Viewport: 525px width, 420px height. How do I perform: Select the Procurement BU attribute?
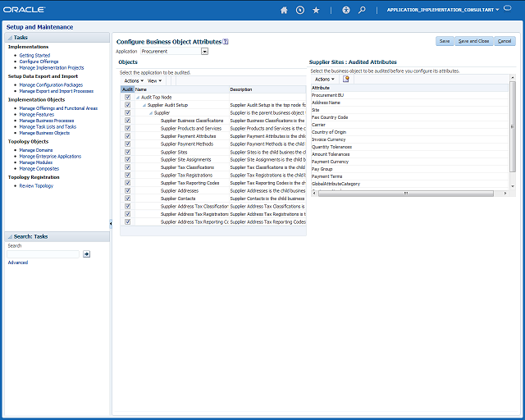[409, 95]
